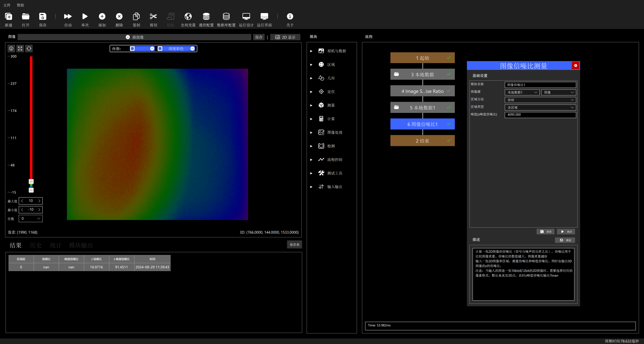The image size is (644, 344).
Task: Select flow node 4 Image S...ise Ratio
Action: (422, 91)
